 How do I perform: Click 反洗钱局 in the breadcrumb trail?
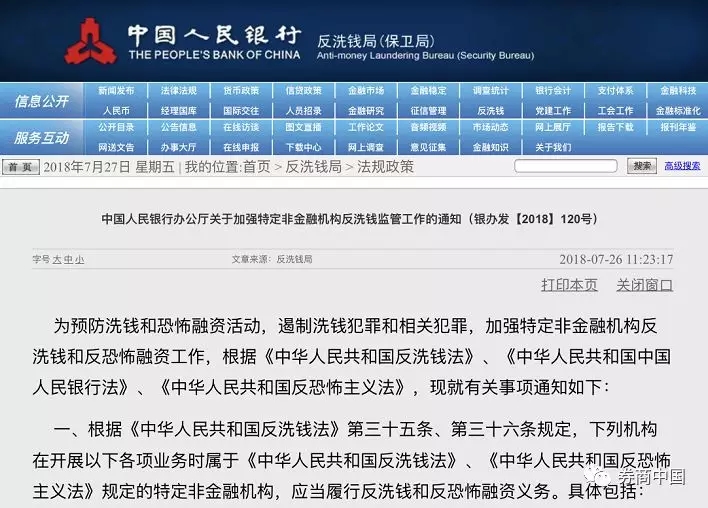[x=313, y=167]
